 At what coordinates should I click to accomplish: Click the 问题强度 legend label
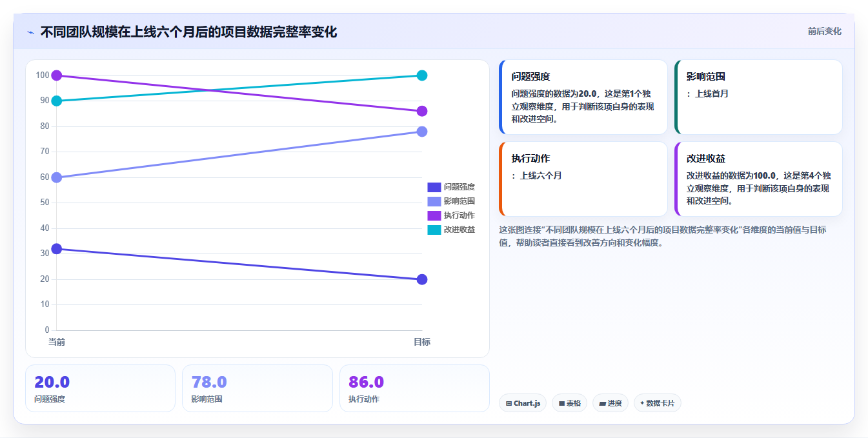(459, 187)
